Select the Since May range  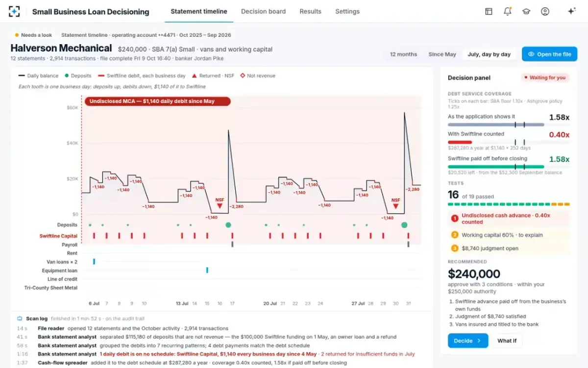[x=442, y=54]
